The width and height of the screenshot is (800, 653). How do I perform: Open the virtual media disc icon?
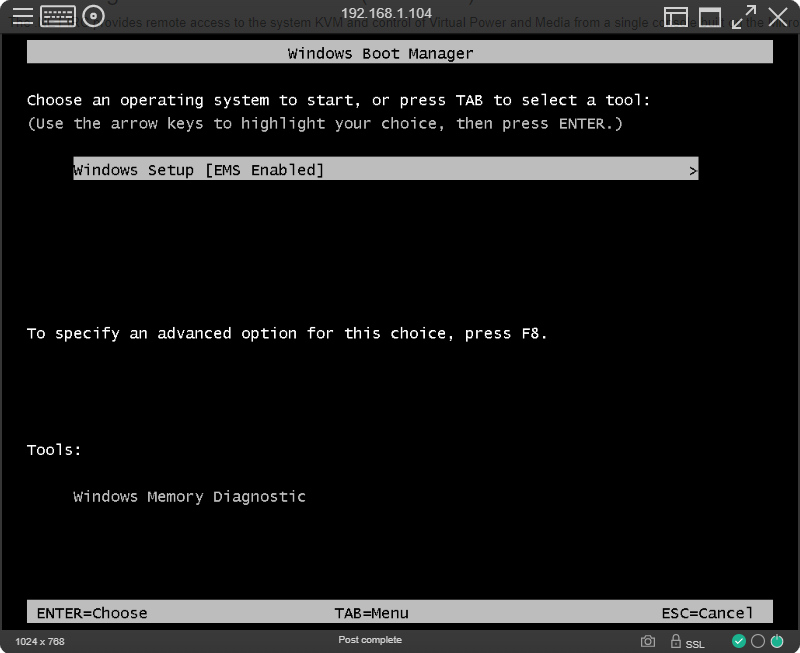click(93, 16)
